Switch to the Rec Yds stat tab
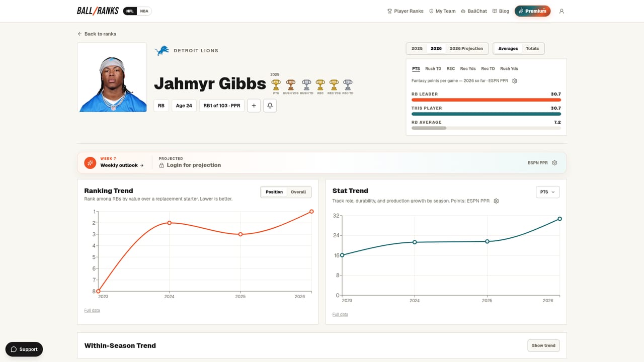644x362 pixels. click(468, 69)
